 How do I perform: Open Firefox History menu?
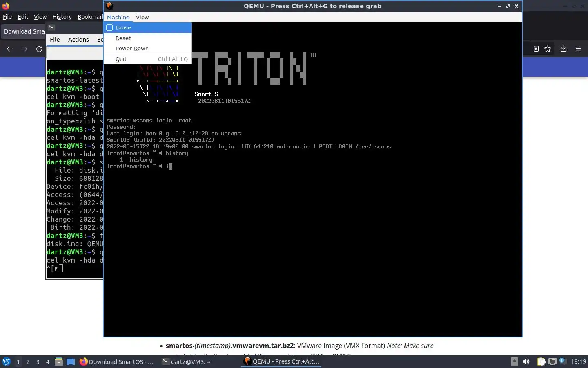tap(62, 17)
